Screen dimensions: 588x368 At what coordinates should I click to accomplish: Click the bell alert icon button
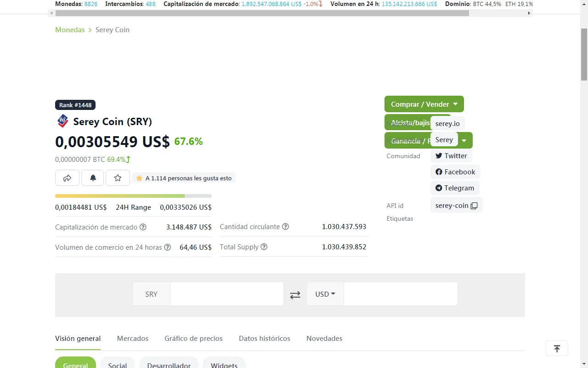tap(93, 178)
